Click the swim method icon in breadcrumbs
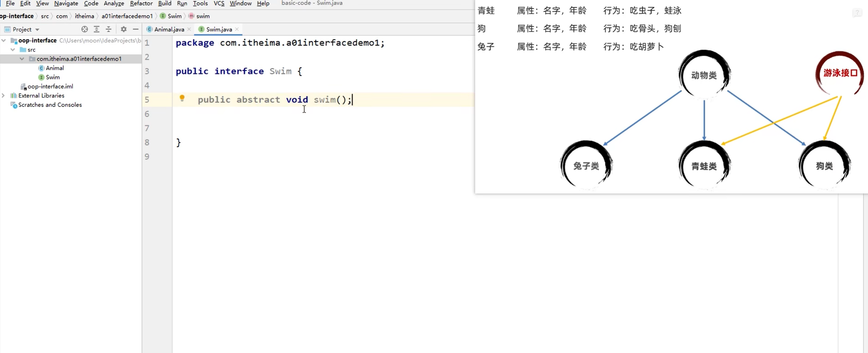The width and height of the screenshot is (868, 353). click(191, 16)
